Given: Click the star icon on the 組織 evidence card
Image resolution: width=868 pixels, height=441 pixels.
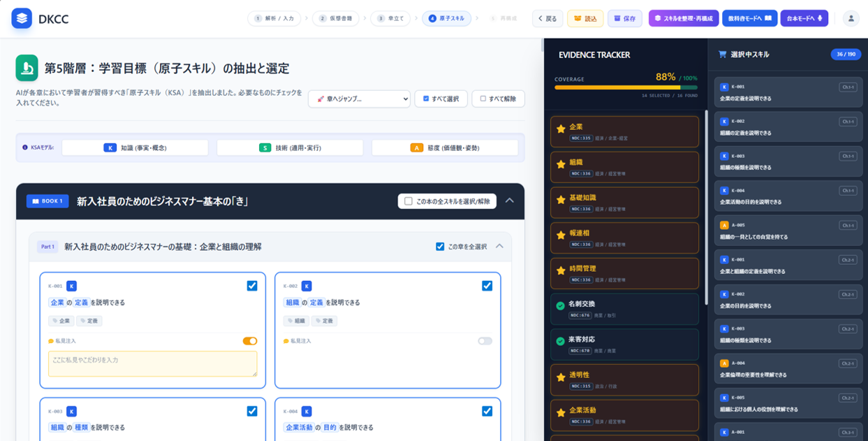Looking at the screenshot, I should click(x=561, y=165).
